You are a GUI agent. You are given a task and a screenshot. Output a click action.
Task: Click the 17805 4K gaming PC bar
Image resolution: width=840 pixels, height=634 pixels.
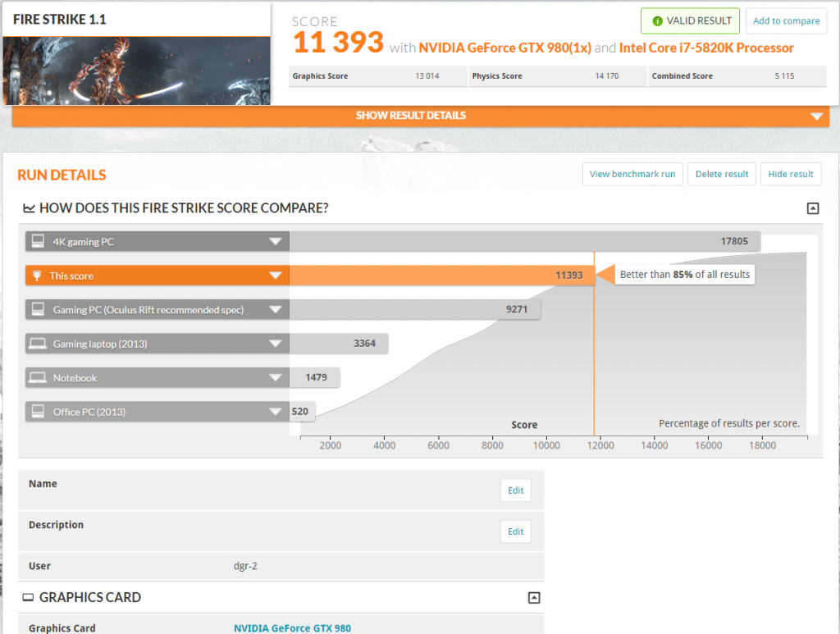[525, 241]
